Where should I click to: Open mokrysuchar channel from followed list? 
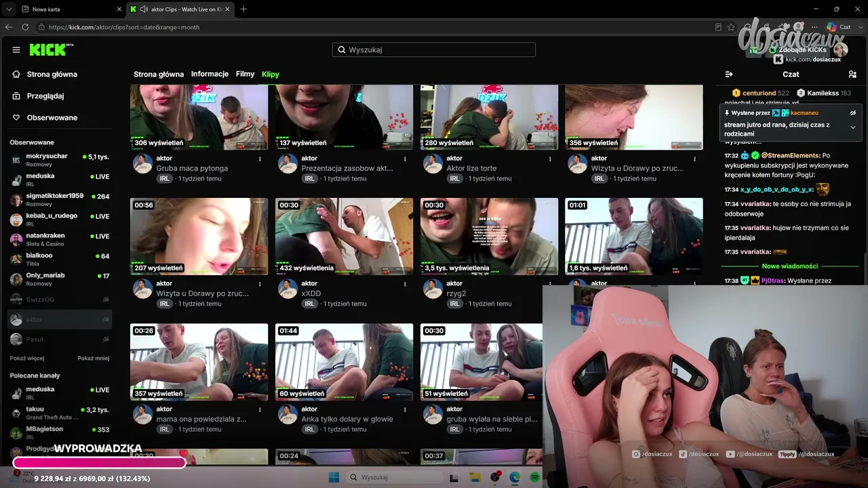(60, 159)
